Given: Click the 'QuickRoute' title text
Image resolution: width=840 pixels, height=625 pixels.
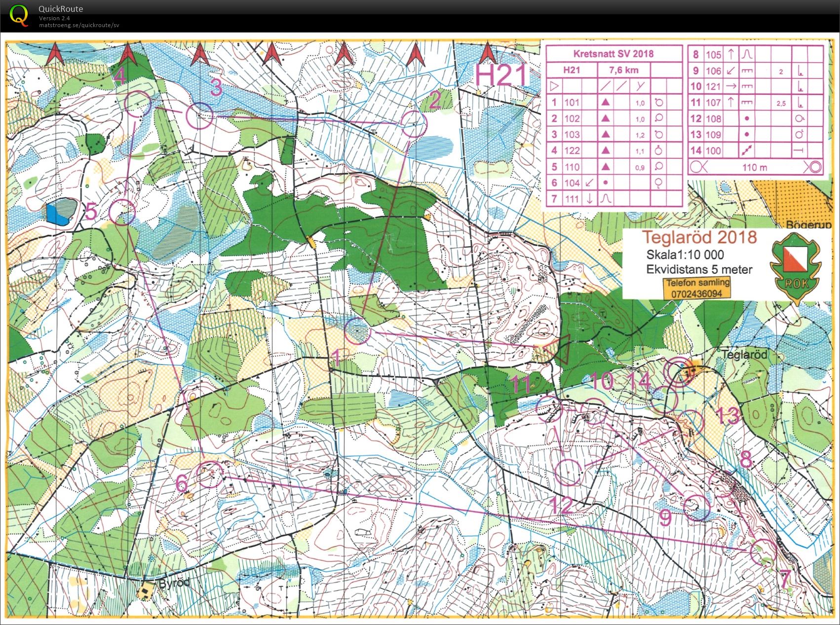Looking at the screenshot, I should (x=61, y=9).
